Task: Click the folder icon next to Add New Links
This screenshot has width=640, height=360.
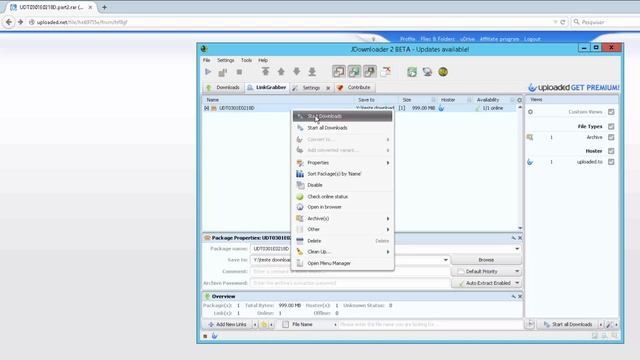Action: [264, 324]
